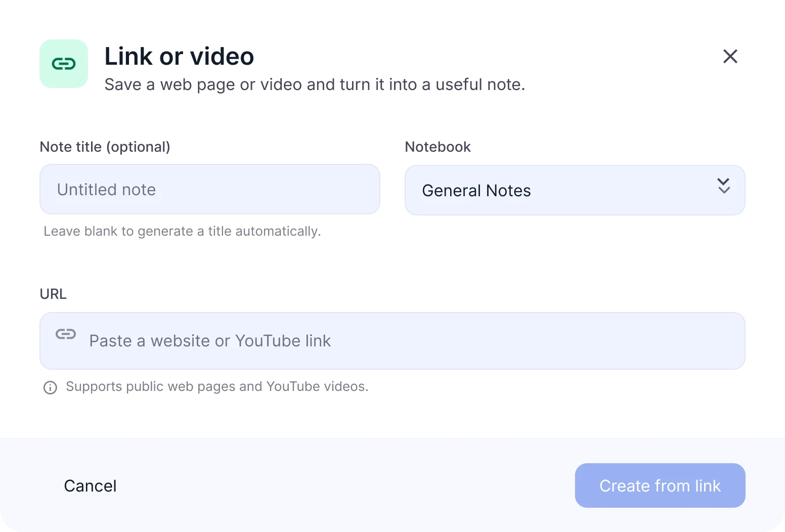Click the chain link icon inside the URL field
The height and width of the screenshot is (532, 785).
[66, 334]
